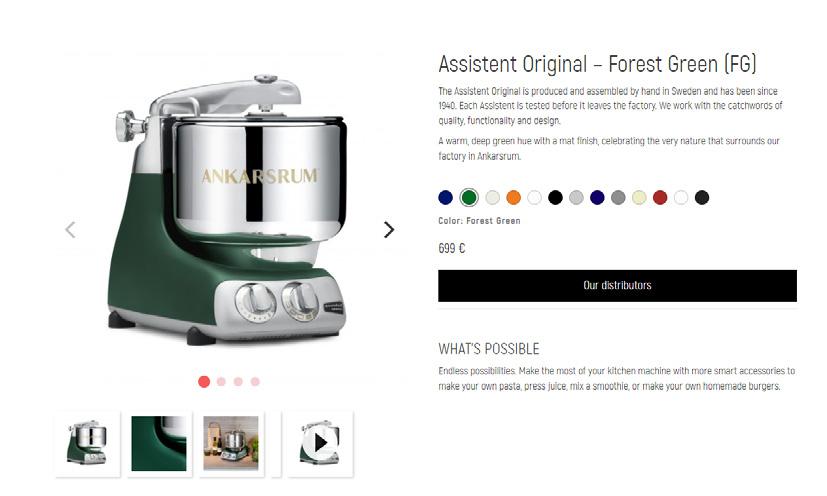Viewport: 827px width, 496px height.
Task: Pick the first dark blue swatch
Action: tap(446, 198)
